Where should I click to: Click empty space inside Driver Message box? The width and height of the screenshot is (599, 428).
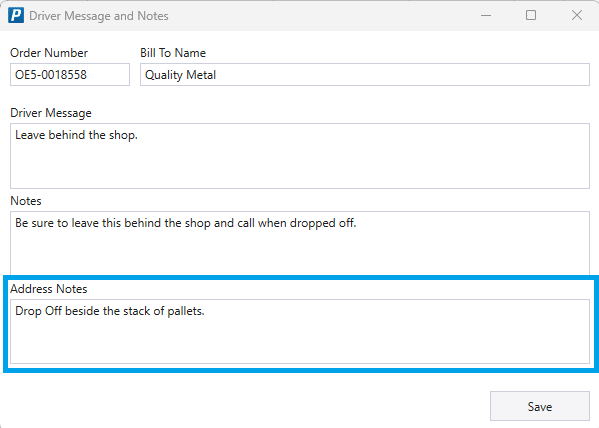coord(300,168)
